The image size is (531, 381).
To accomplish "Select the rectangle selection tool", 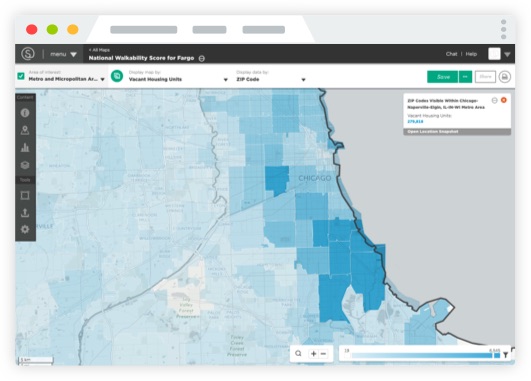I will 25,196.
